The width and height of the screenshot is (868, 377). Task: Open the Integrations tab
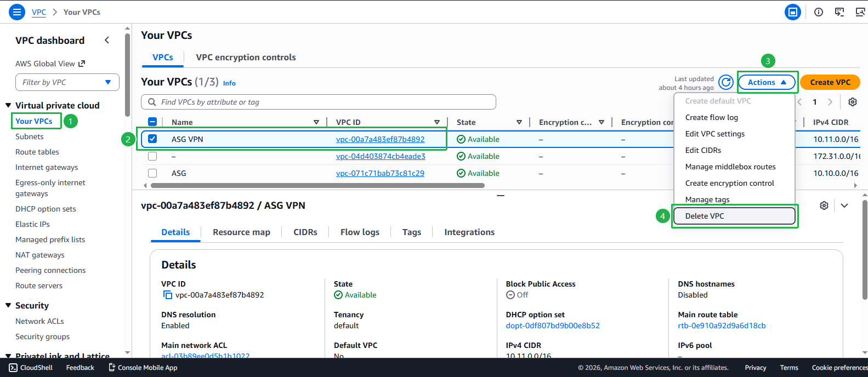(x=469, y=232)
